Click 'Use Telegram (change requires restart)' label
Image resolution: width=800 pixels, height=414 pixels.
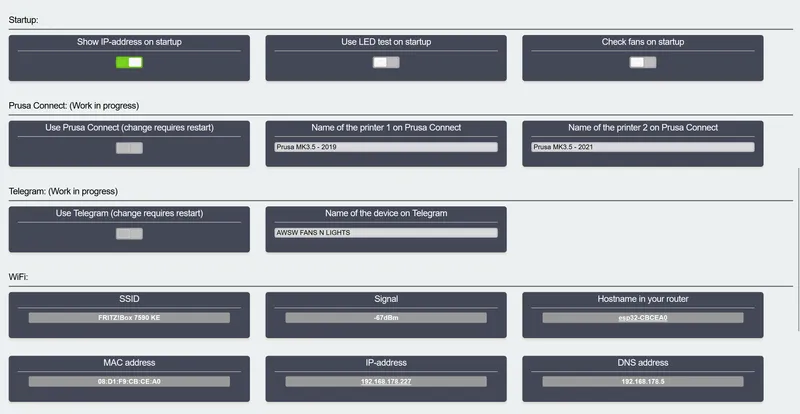(129, 213)
